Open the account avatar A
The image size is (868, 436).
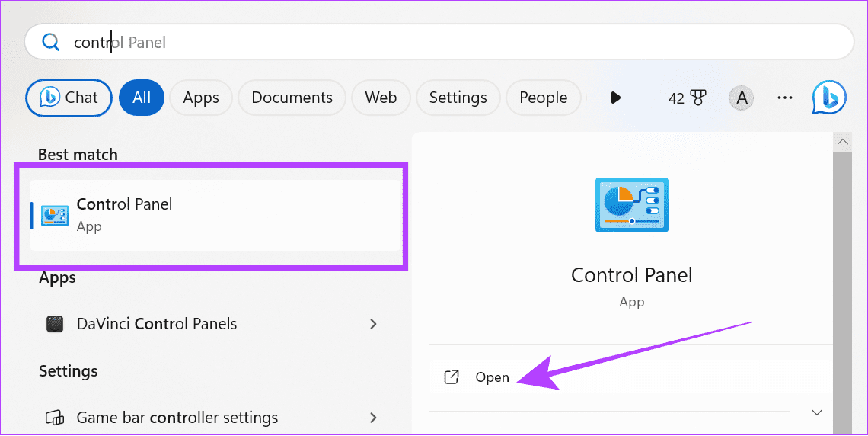click(x=742, y=98)
